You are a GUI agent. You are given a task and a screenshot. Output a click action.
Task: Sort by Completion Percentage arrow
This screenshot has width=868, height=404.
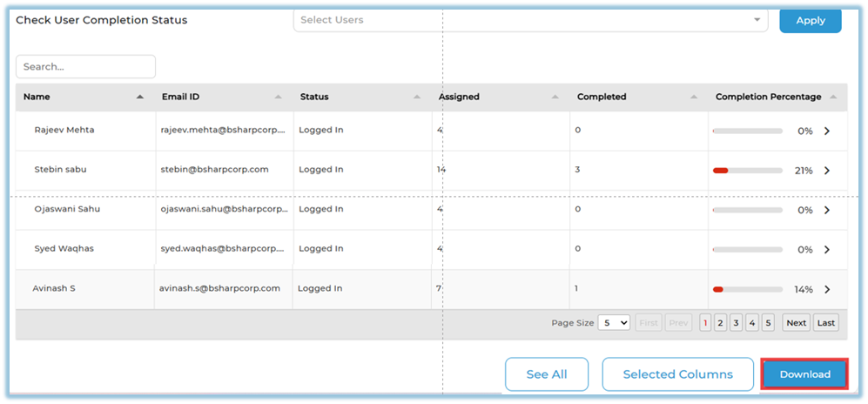[833, 98]
